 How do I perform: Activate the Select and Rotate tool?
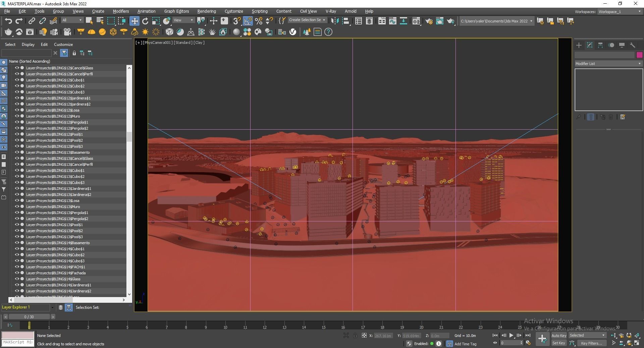[x=145, y=21]
